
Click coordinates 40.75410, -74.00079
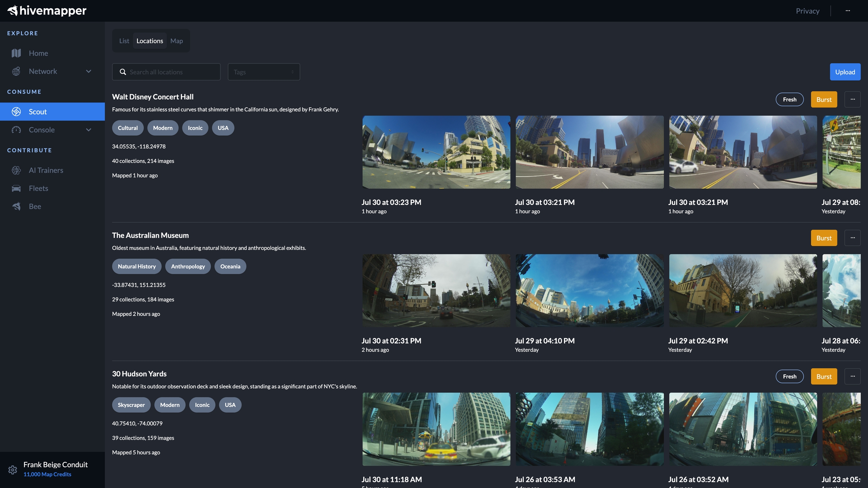tap(137, 424)
